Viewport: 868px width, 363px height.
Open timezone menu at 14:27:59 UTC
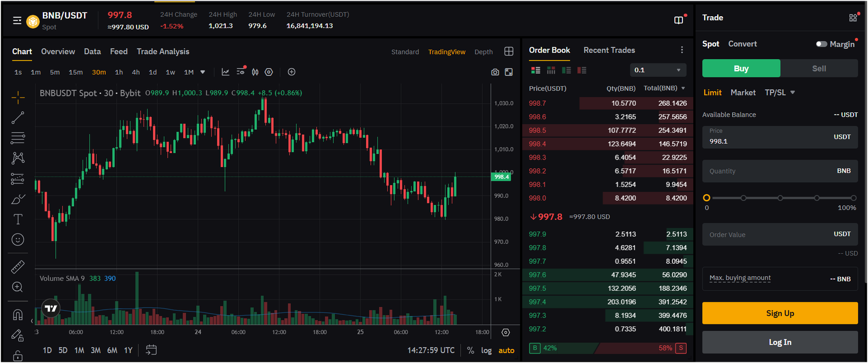coord(431,351)
